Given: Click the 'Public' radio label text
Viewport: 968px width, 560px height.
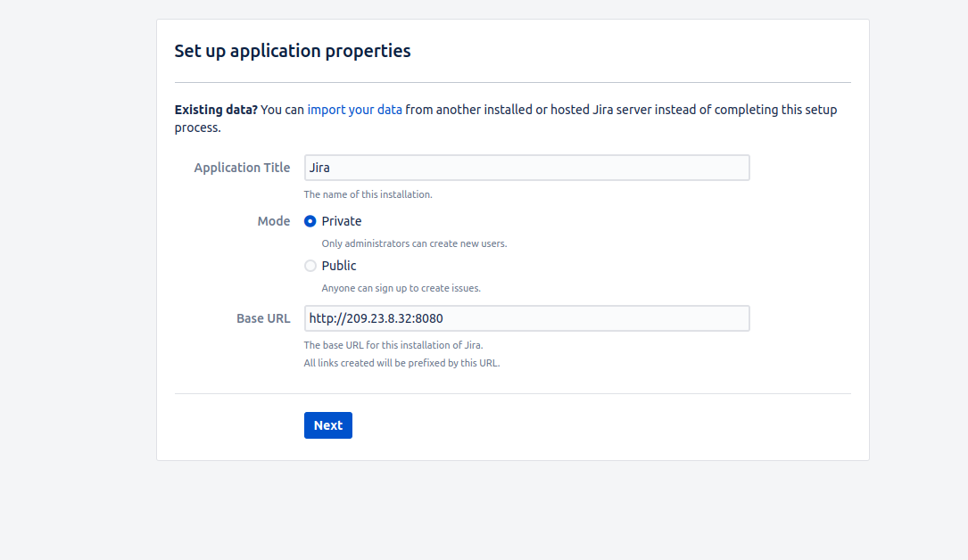Looking at the screenshot, I should tap(339, 266).
